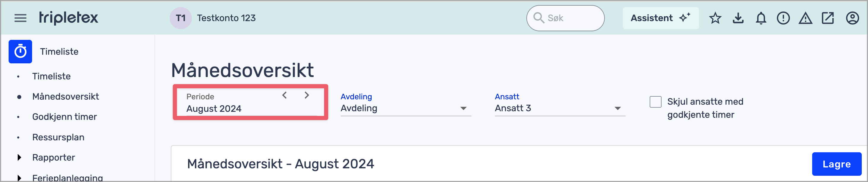Click the circled exclamation info icon
This screenshot has height=182, width=868.
783,18
